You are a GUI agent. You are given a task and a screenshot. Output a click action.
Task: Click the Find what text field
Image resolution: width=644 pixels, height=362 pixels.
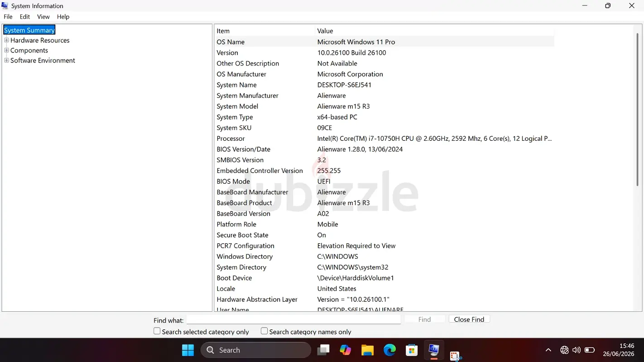coord(293,319)
